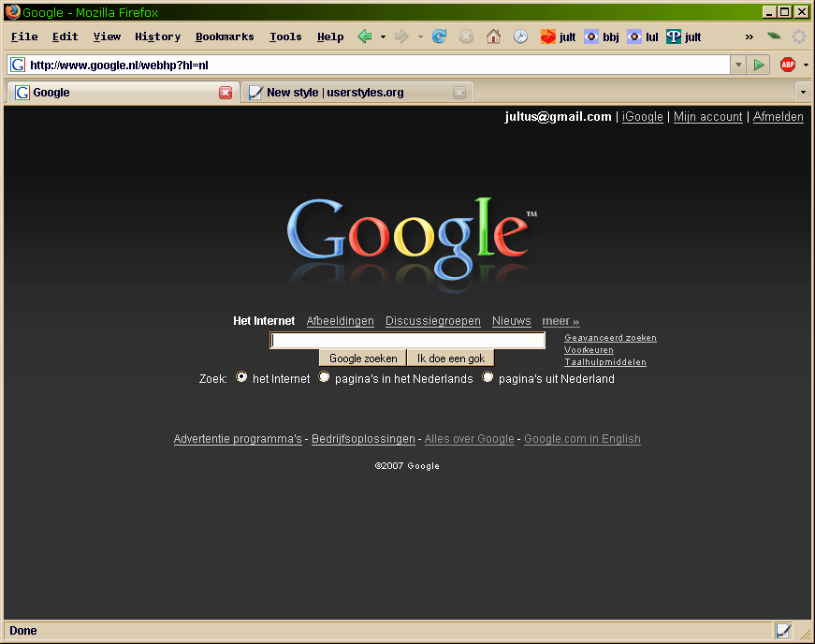Click the 'Done' status bar text
815x644 pixels.
pyautogui.click(x=23, y=631)
